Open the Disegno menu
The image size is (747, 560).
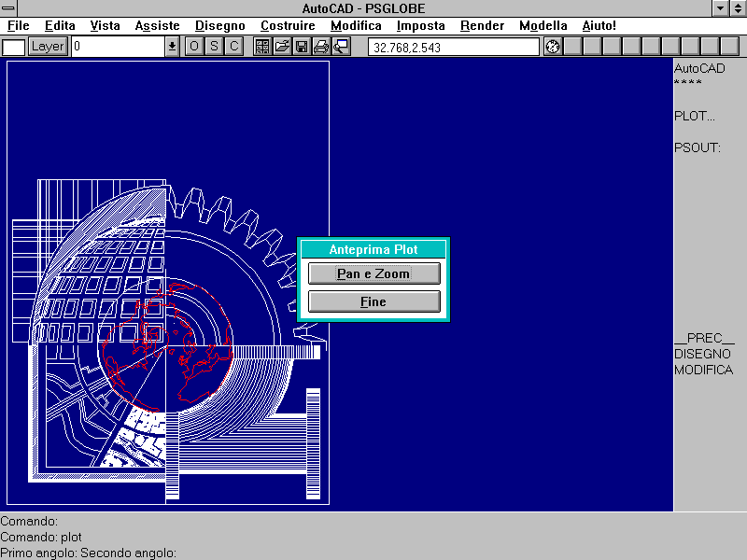[x=220, y=26]
